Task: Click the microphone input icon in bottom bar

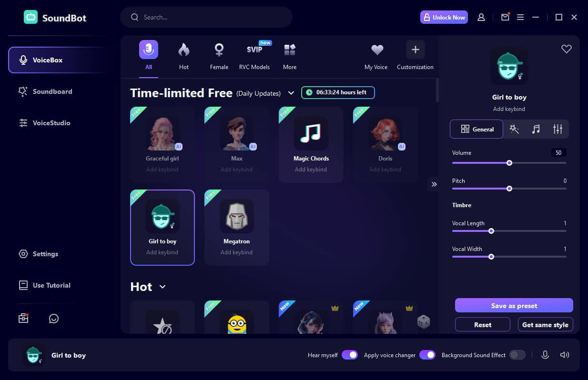Action: 545,355
